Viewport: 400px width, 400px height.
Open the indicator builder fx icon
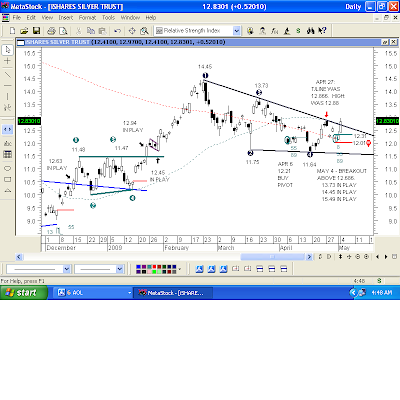274,31
